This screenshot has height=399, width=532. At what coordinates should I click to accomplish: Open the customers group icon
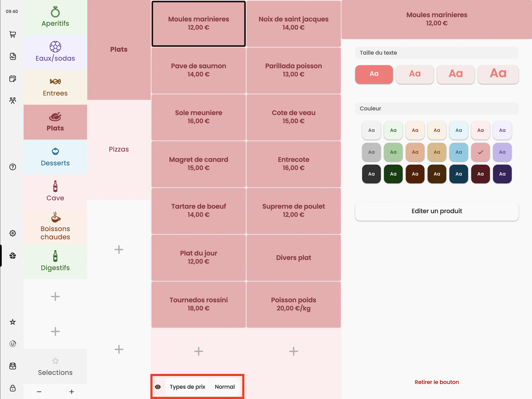coord(13,100)
